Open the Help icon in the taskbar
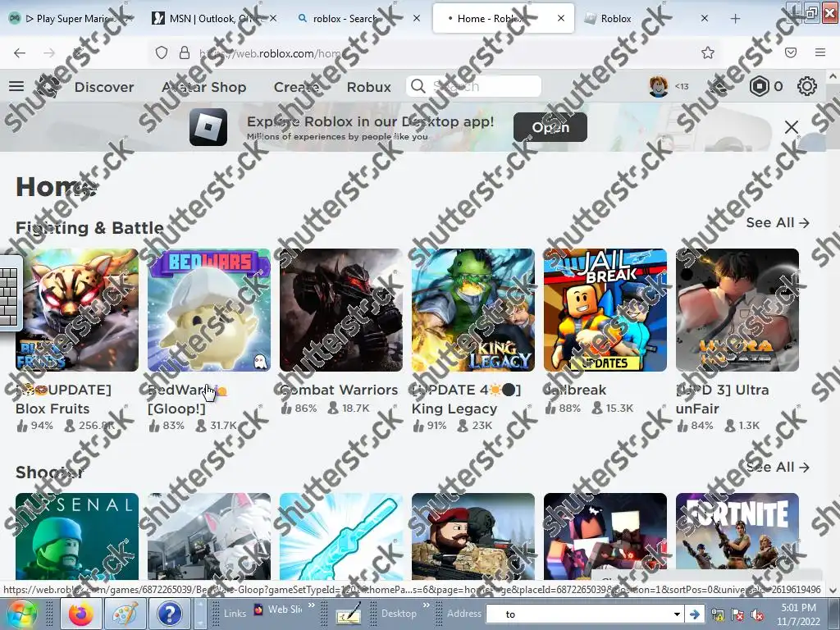Screen dimensions: 840x630 (x=169, y=614)
